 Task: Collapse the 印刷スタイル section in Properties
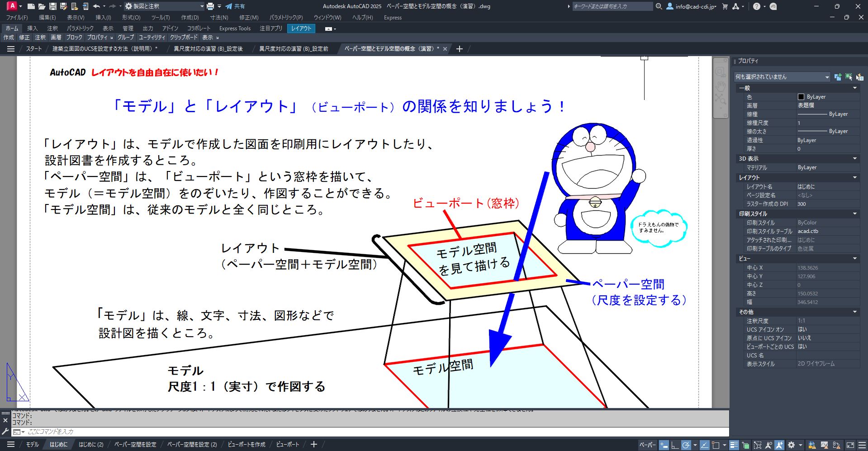point(855,214)
